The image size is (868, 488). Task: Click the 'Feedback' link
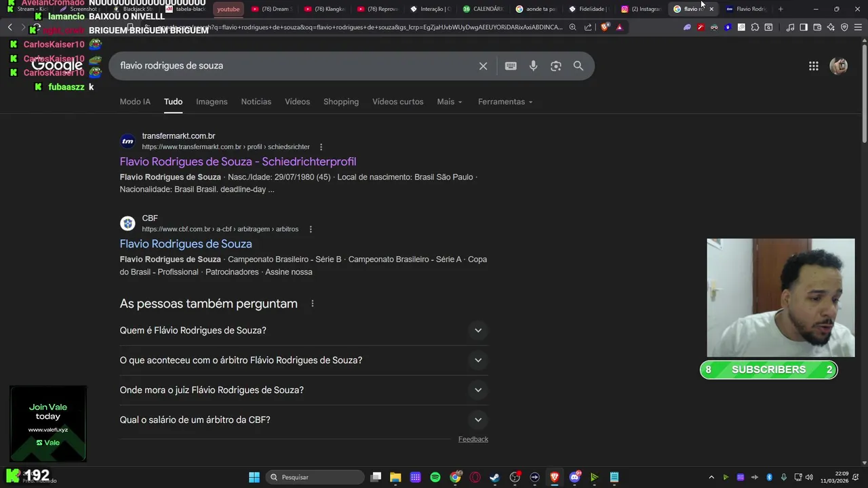pyautogui.click(x=473, y=439)
